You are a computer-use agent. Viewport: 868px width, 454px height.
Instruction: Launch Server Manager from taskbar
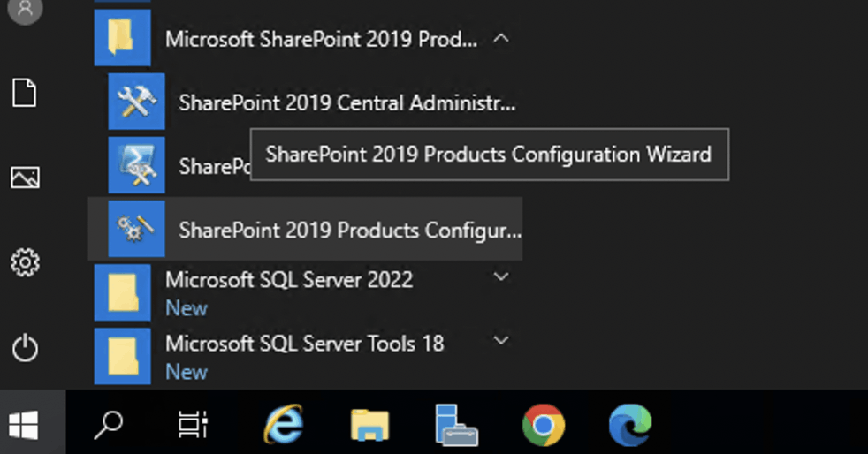click(x=456, y=427)
